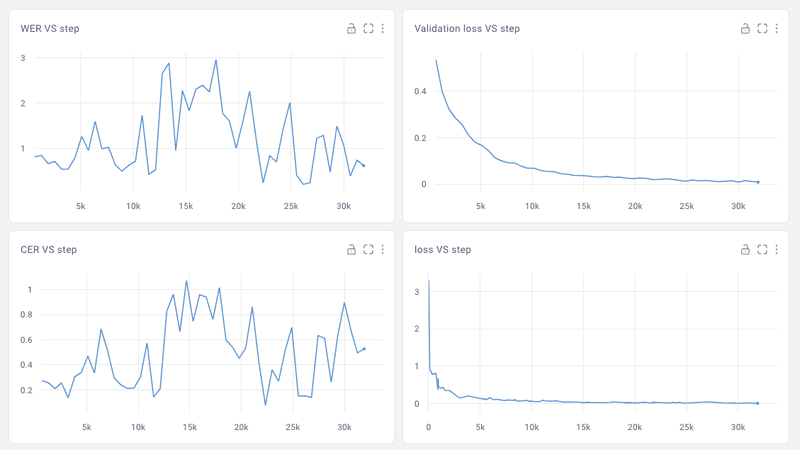Expand WER VS step chart to fullscreen
The height and width of the screenshot is (450, 800).
[x=368, y=29]
